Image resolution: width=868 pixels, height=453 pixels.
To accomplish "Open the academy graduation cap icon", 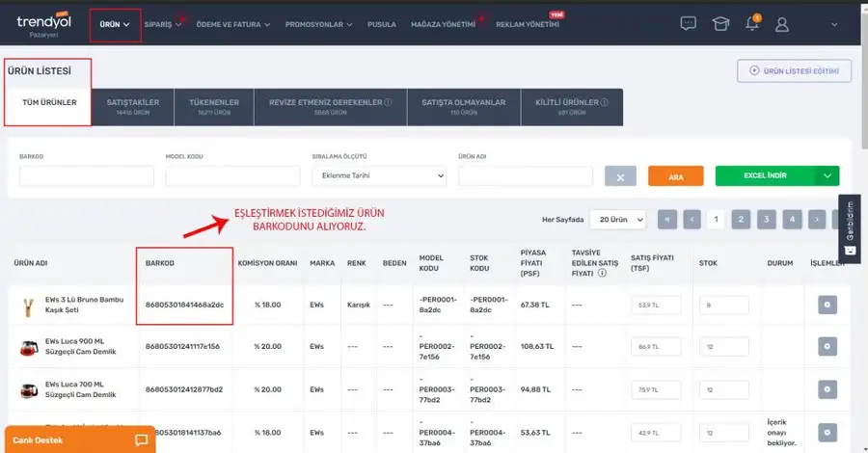I will [720, 24].
